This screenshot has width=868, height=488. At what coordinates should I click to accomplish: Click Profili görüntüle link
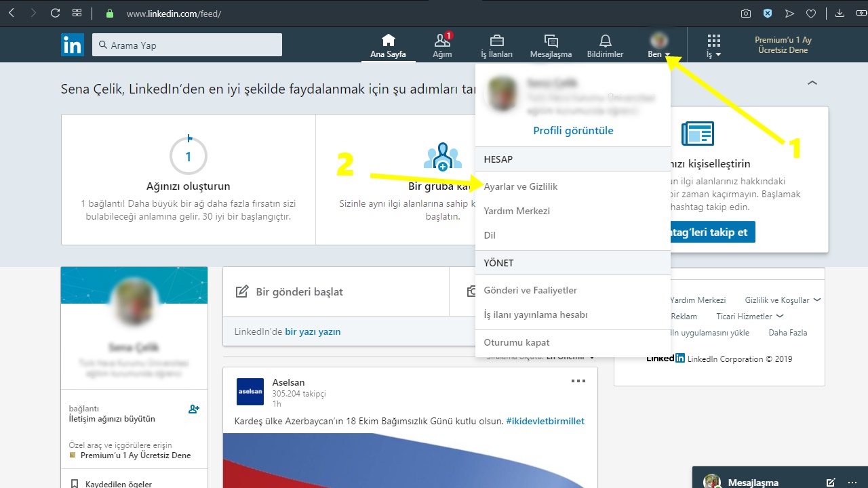click(573, 131)
